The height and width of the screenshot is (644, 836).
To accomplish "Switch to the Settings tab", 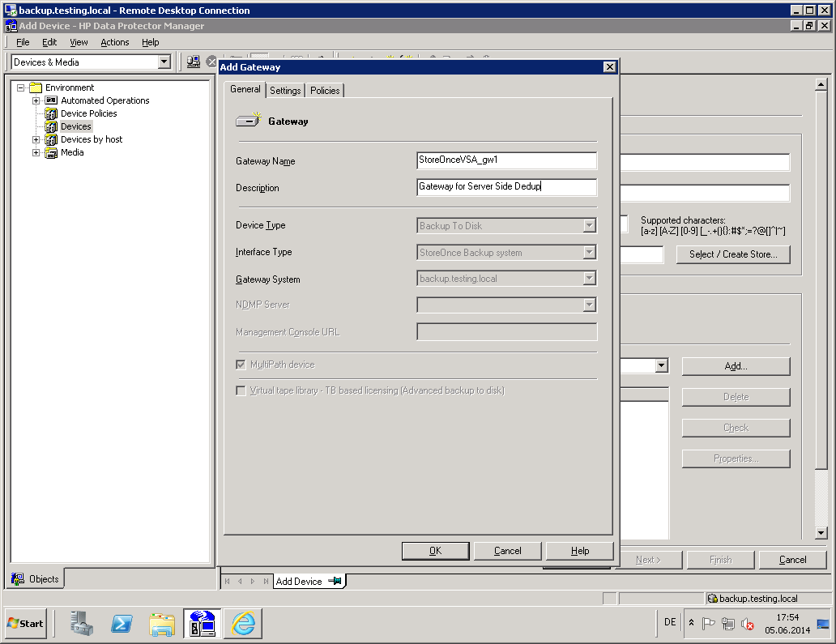I will 285,91.
